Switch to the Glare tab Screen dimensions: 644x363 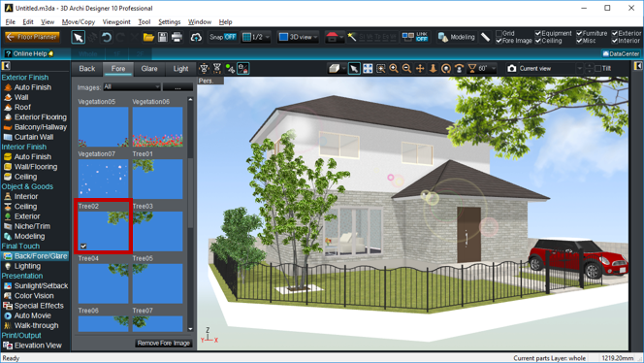(x=149, y=69)
